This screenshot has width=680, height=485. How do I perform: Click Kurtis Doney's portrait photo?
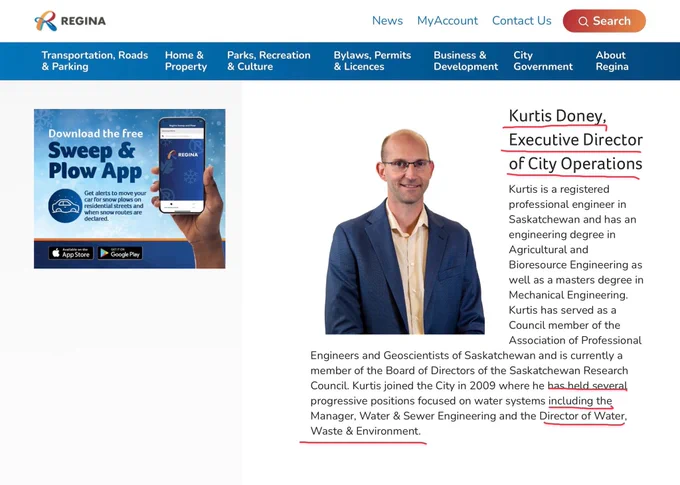click(405, 231)
